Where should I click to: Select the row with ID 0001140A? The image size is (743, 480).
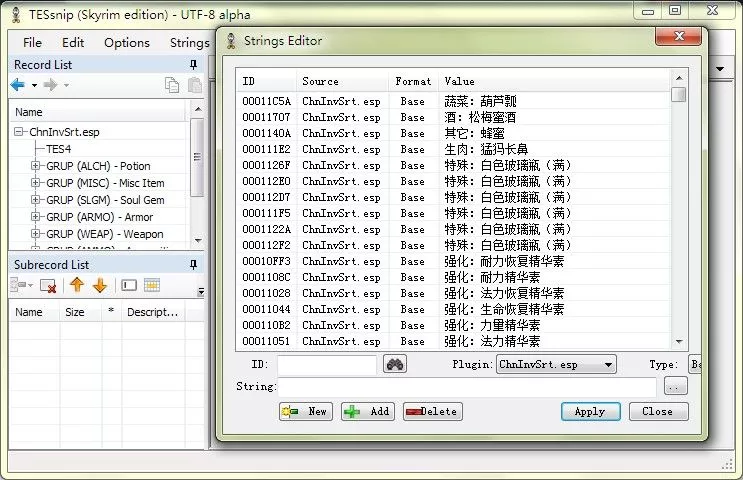[x=453, y=134]
